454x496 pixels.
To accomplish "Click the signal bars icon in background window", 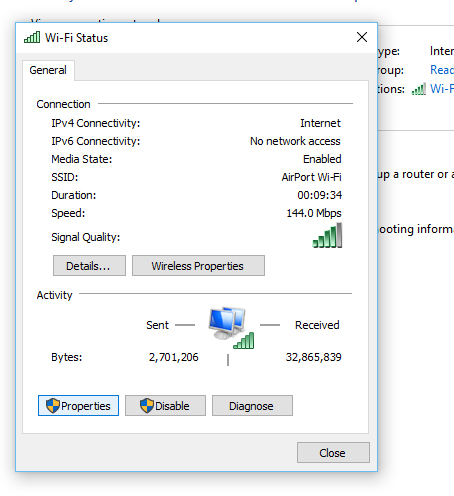I will [x=419, y=89].
